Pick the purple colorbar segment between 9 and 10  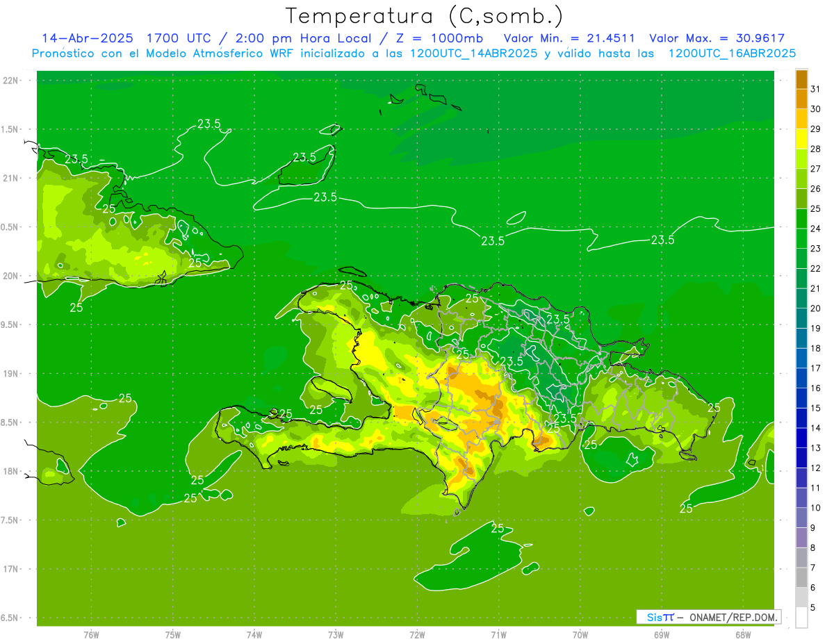[801, 518]
